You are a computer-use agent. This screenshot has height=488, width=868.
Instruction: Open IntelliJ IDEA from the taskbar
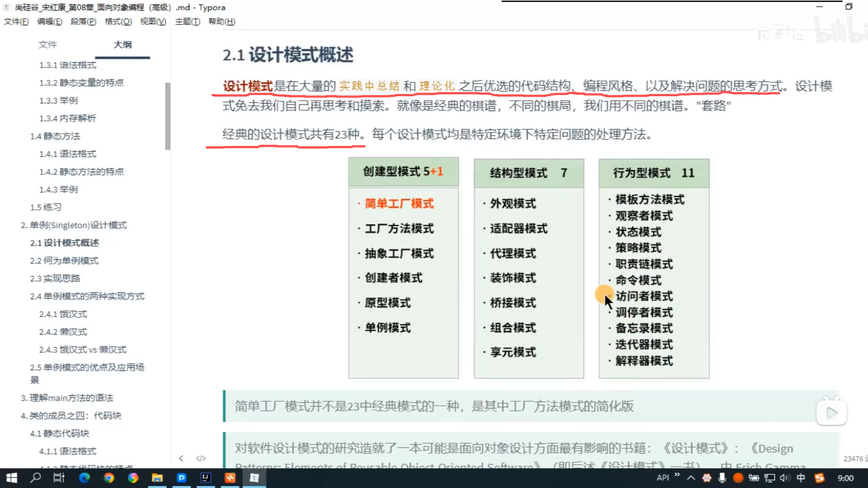[206, 478]
